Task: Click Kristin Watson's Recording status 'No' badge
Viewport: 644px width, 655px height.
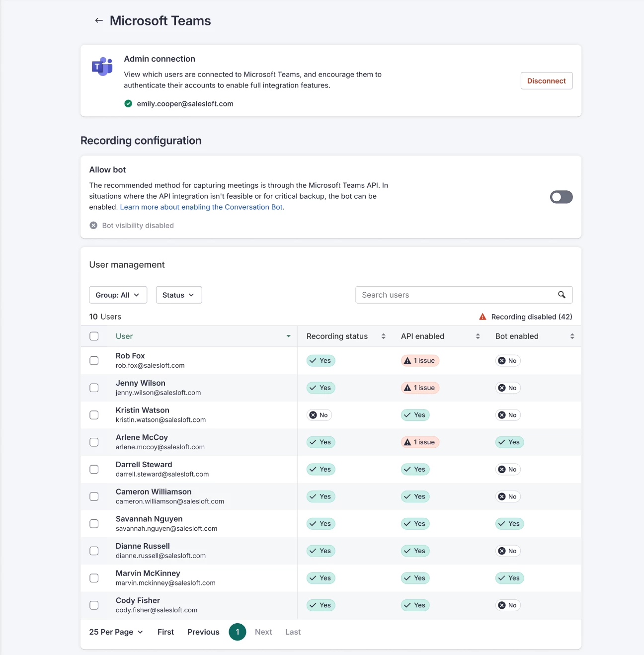Action: [x=319, y=415]
